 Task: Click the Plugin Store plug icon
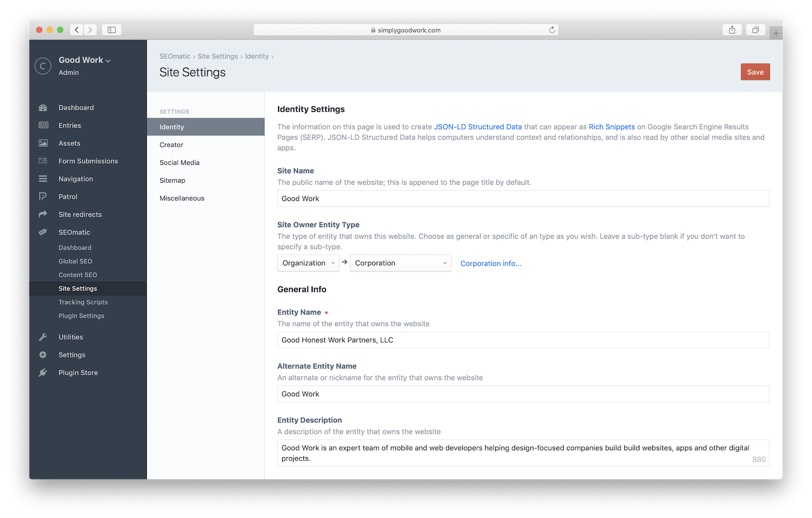tap(43, 373)
